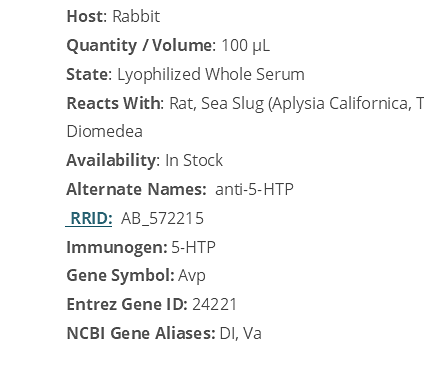Select the Avp gene symbol value
The width and height of the screenshot is (424, 388).
192,276
